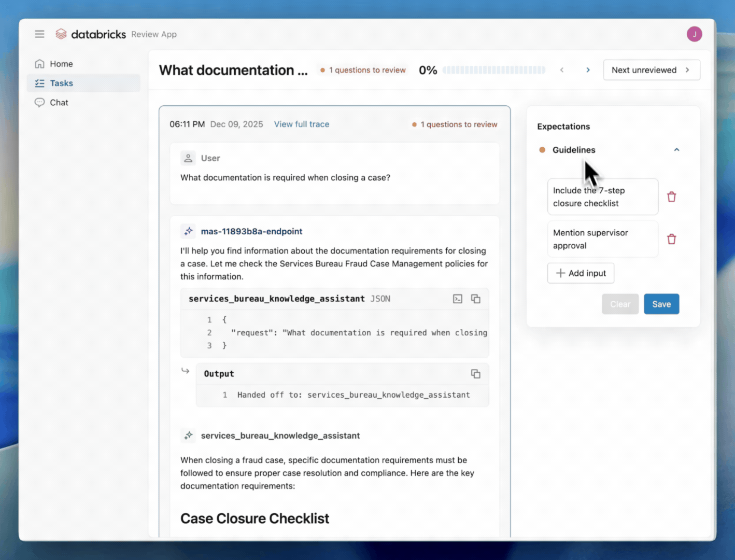Click the Add input field button

pyautogui.click(x=581, y=273)
